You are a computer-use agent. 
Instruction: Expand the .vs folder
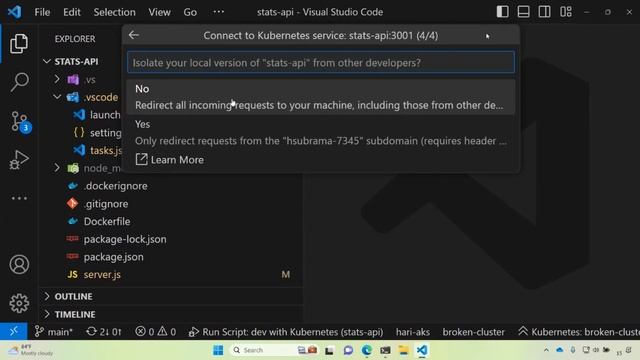pos(57,79)
